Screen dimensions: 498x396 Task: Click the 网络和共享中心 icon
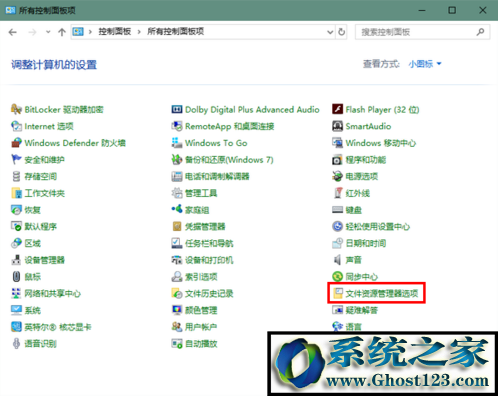coord(16,293)
